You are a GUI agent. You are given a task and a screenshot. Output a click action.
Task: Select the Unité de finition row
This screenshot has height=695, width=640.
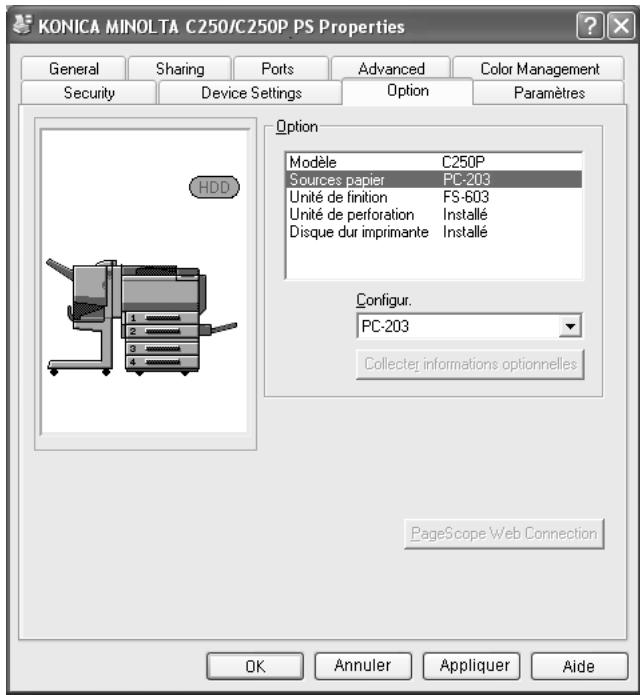pos(434,197)
